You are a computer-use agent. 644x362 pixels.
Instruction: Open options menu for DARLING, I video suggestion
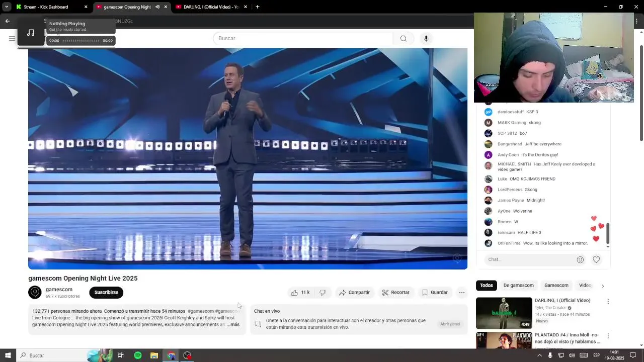[x=608, y=301]
